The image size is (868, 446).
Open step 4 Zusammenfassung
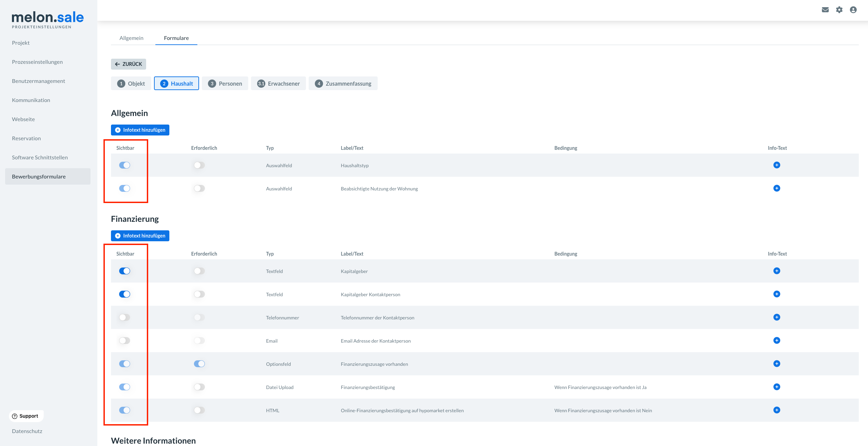(343, 84)
